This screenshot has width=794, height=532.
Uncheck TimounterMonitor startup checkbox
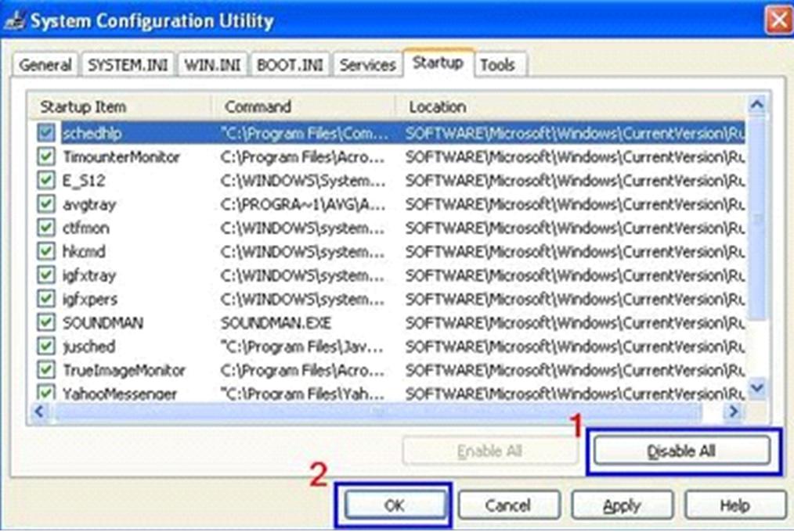pos(46,156)
